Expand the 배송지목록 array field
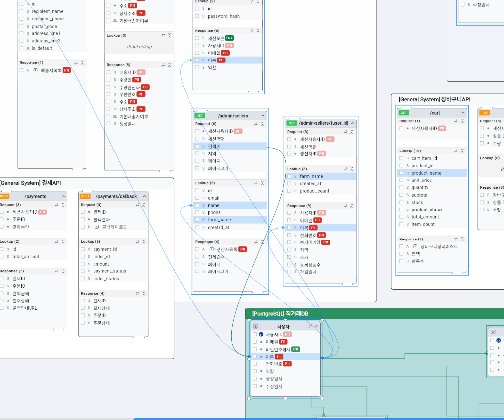Viewport: 504px width, 420px height. tap(35, 70)
